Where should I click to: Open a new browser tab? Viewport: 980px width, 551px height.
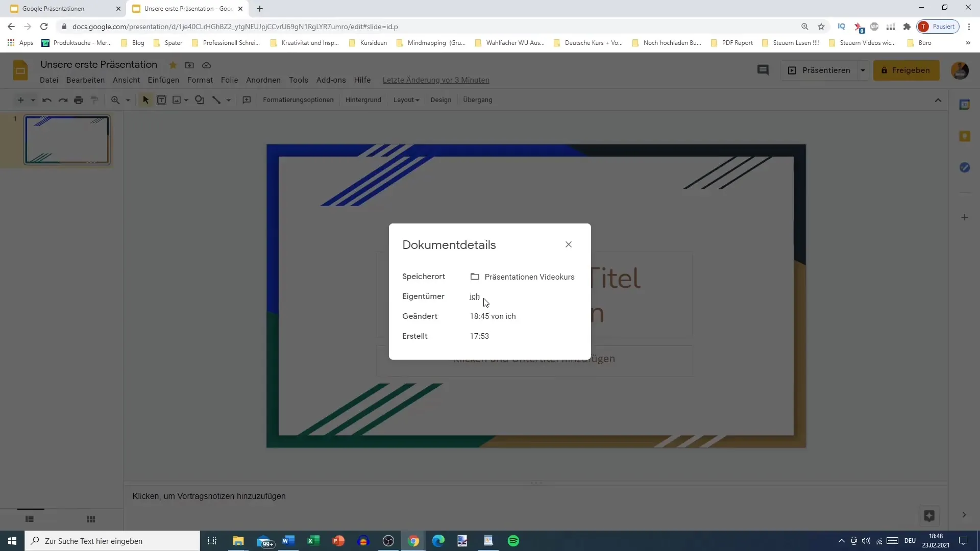tap(260, 9)
